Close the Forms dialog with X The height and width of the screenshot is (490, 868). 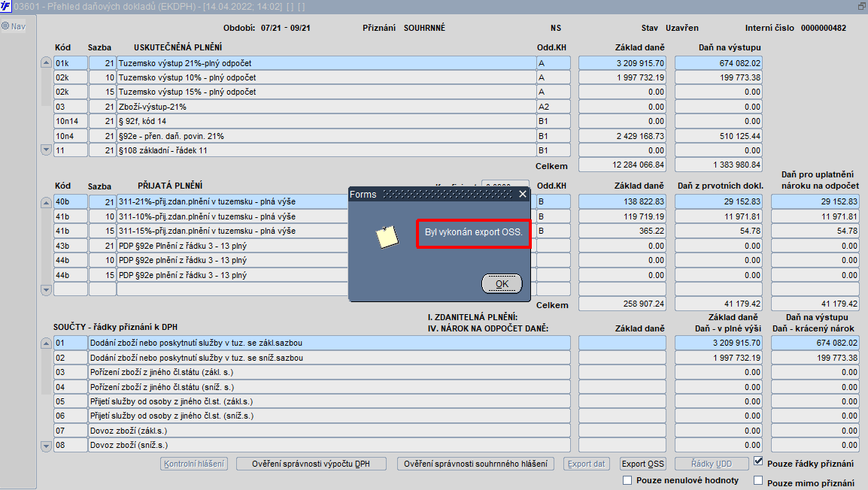point(523,194)
